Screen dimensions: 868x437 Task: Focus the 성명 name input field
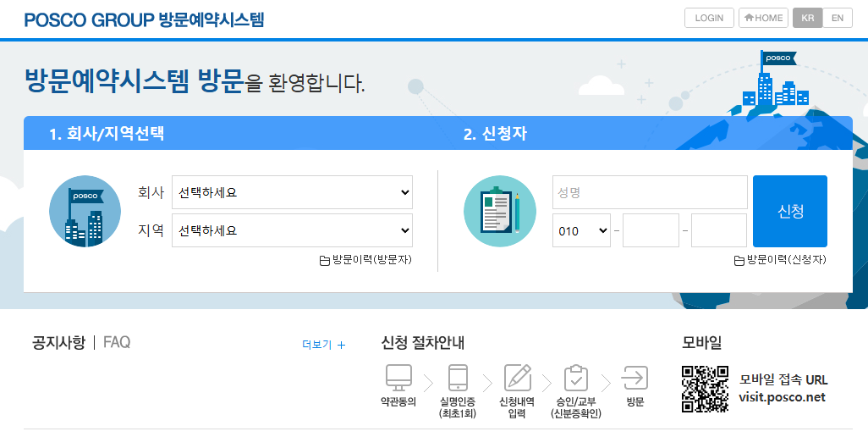point(650,192)
